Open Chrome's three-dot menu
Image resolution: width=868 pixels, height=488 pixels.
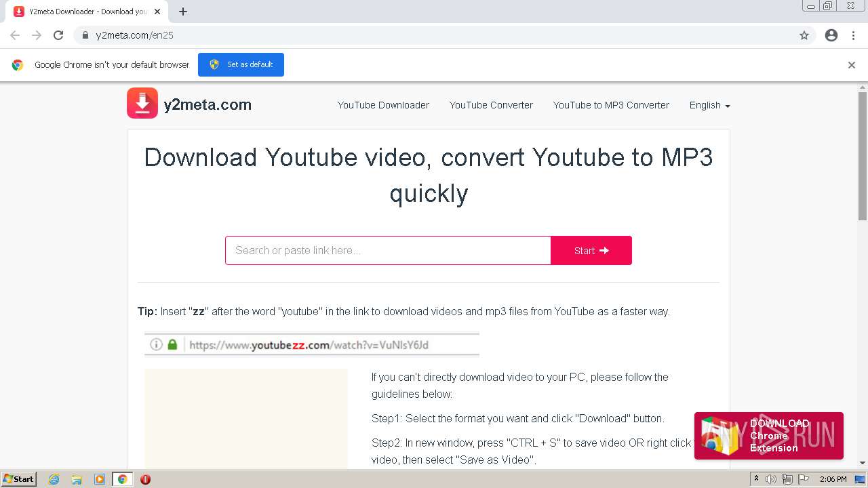click(x=853, y=35)
